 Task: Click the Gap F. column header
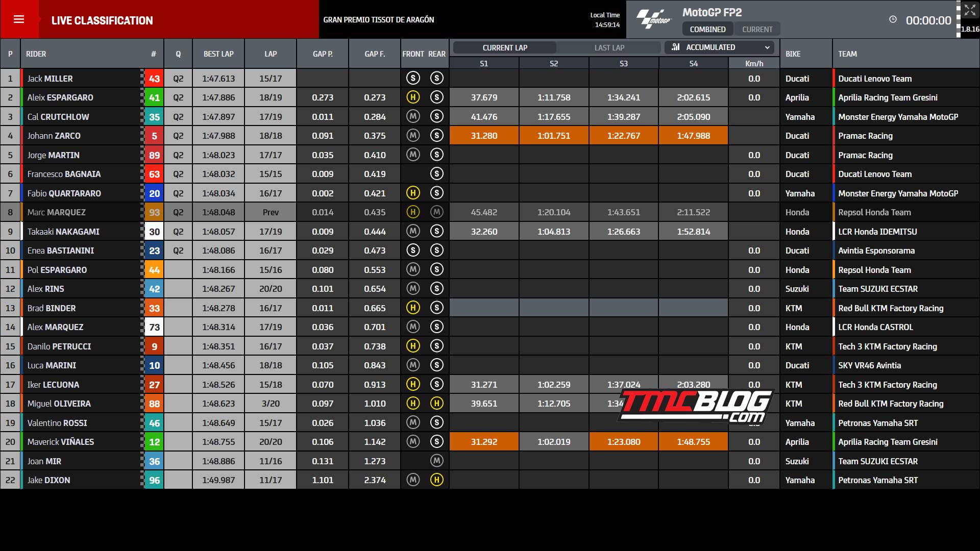(x=375, y=54)
